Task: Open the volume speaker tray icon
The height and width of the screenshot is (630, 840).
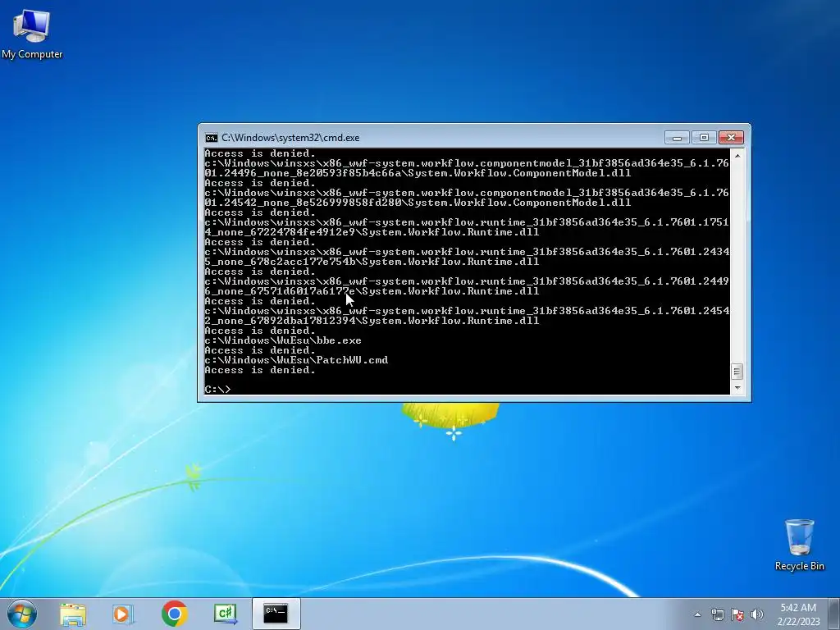Action: click(x=757, y=614)
